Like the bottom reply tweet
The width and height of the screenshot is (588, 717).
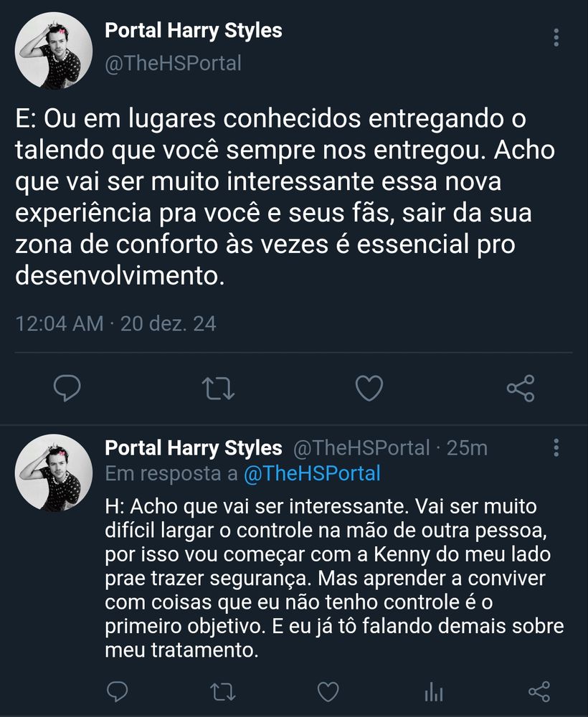pos(328,691)
